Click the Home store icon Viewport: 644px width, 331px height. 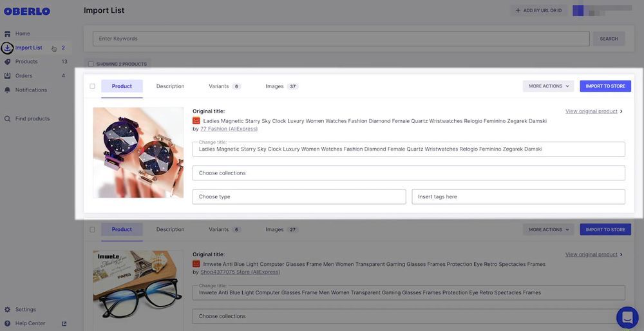point(7,33)
